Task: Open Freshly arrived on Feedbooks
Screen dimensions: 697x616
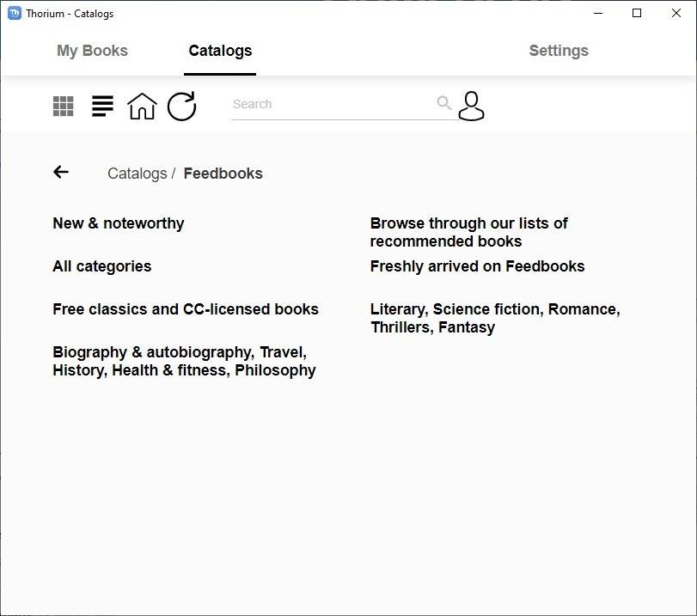Action: [477, 266]
